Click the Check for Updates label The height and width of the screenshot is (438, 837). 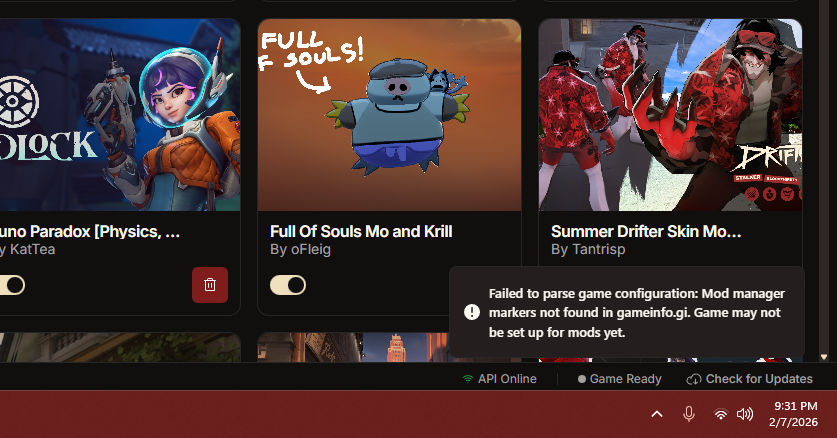tap(759, 379)
